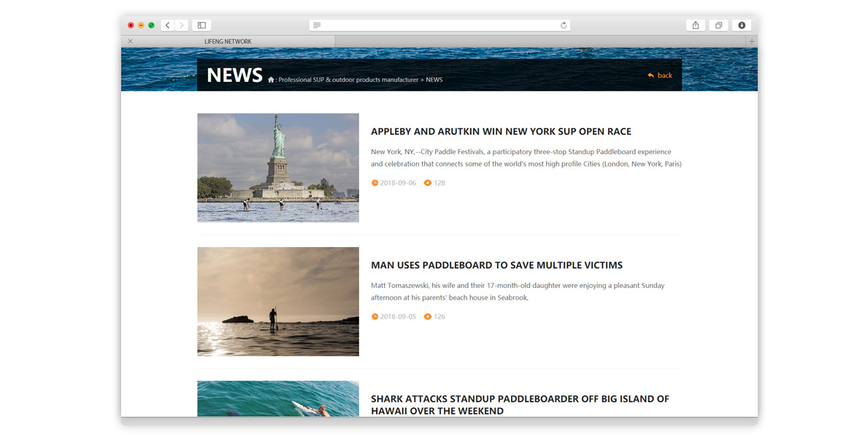Close the LIFENG NETWORK tab
The image size is (868, 445).
[130, 41]
